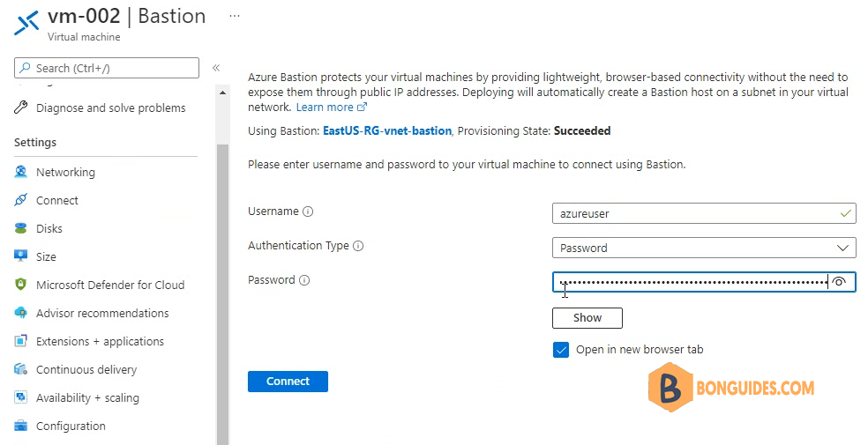
Task: Click the Advisor recommendations cloud icon
Action: (x=20, y=313)
